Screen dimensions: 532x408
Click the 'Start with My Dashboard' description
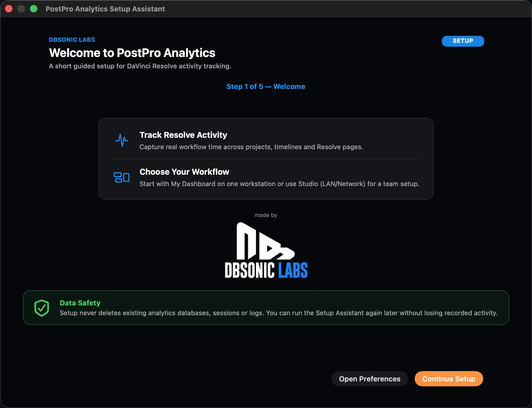pyautogui.click(x=279, y=184)
